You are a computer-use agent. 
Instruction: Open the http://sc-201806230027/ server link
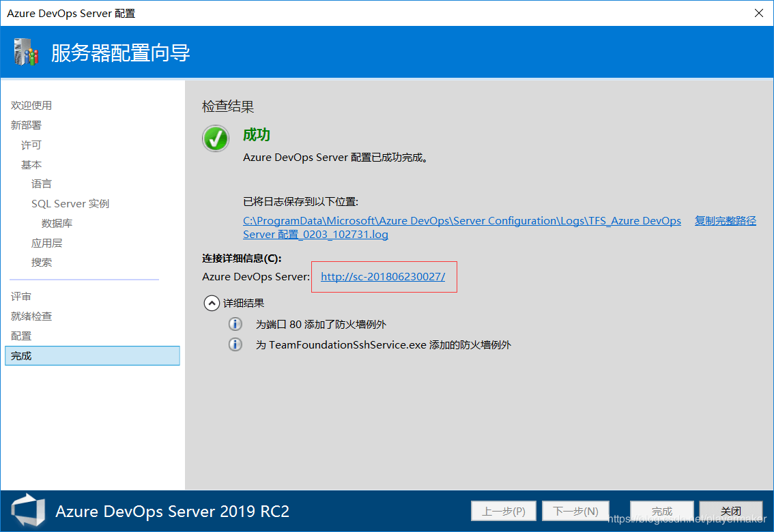click(x=383, y=277)
